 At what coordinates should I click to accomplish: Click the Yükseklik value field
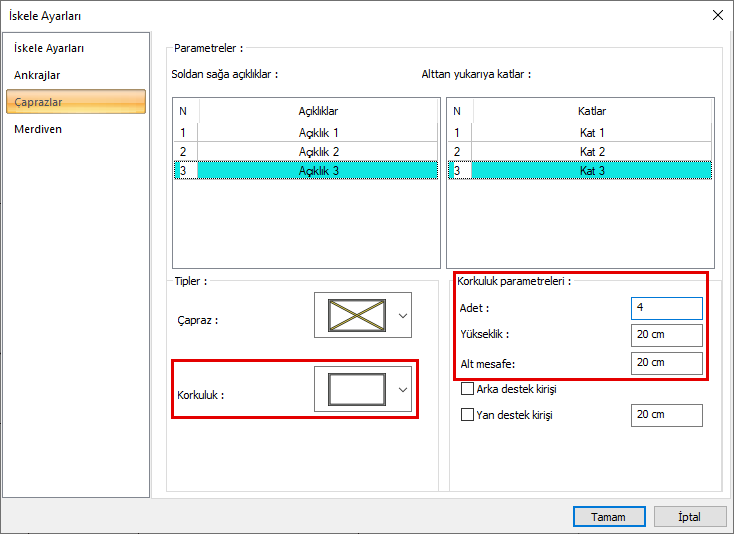(x=666, y=335)
